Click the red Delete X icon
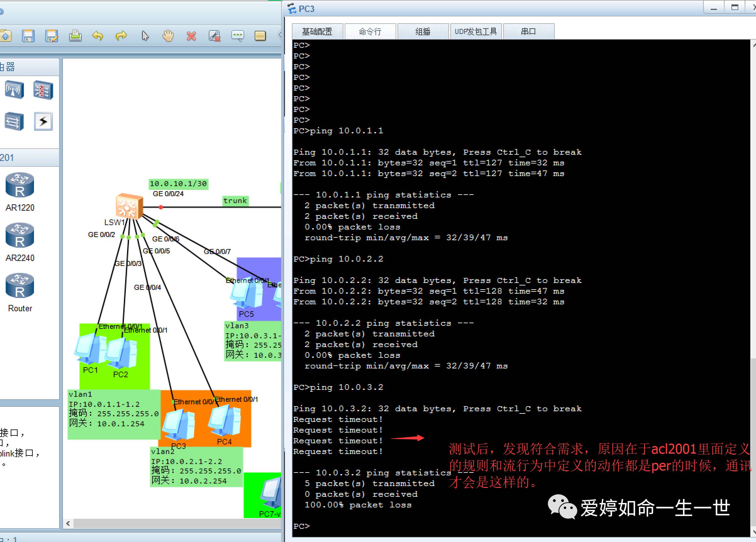The height and width of the screenshot is (542, 756). coord(191,36)
